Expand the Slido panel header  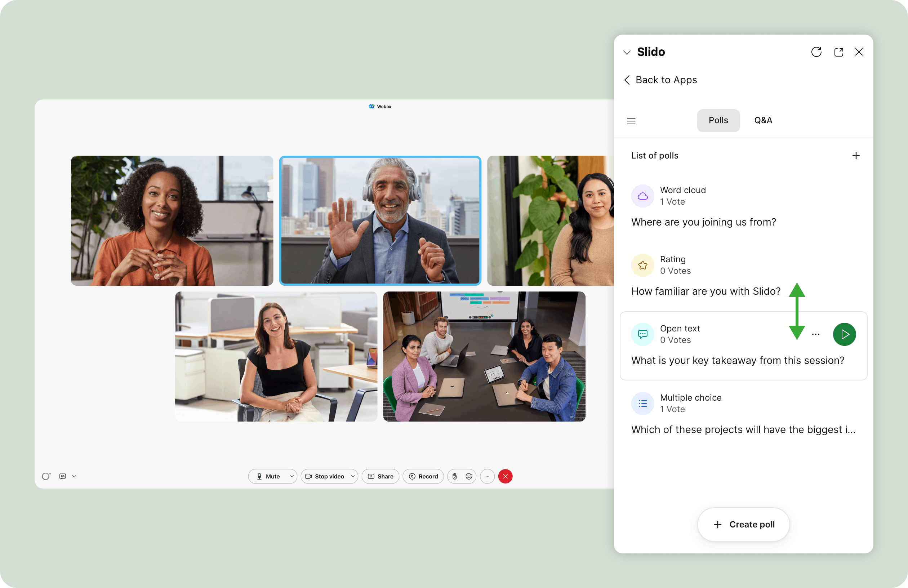click(627, 52)
